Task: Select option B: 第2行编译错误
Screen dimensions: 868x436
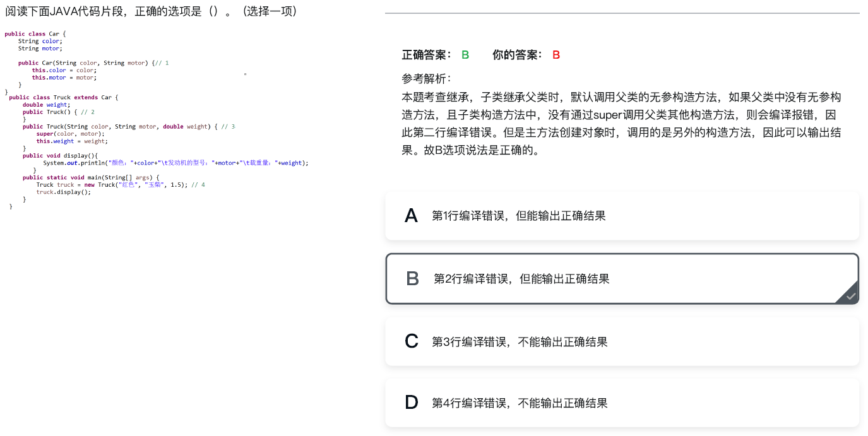Action: 622,279
